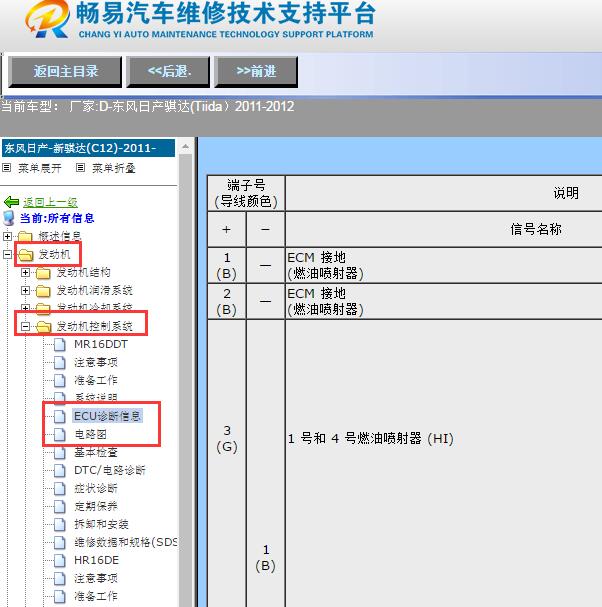The width and height of the screenshot is (602, 607).
Task: Select 拆卸和安装 in the tree
Action: click(x=101, y=524)
